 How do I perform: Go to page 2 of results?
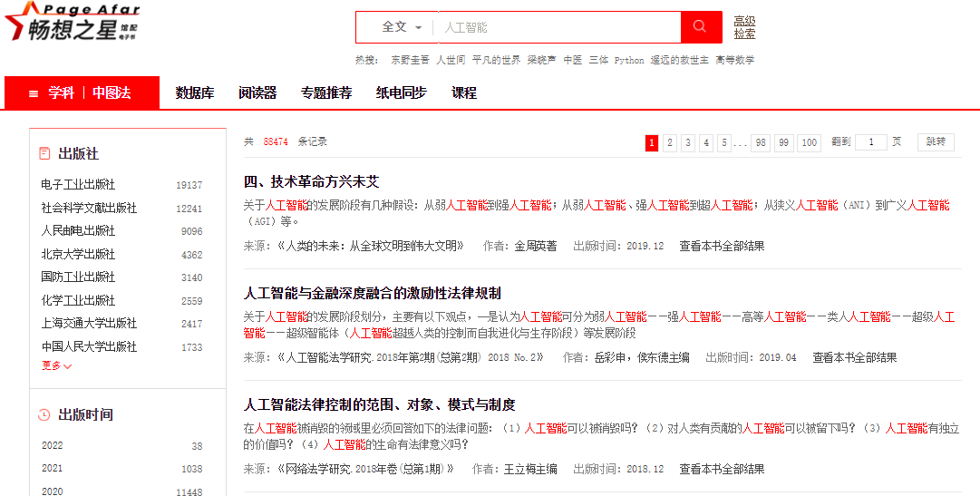670,142
